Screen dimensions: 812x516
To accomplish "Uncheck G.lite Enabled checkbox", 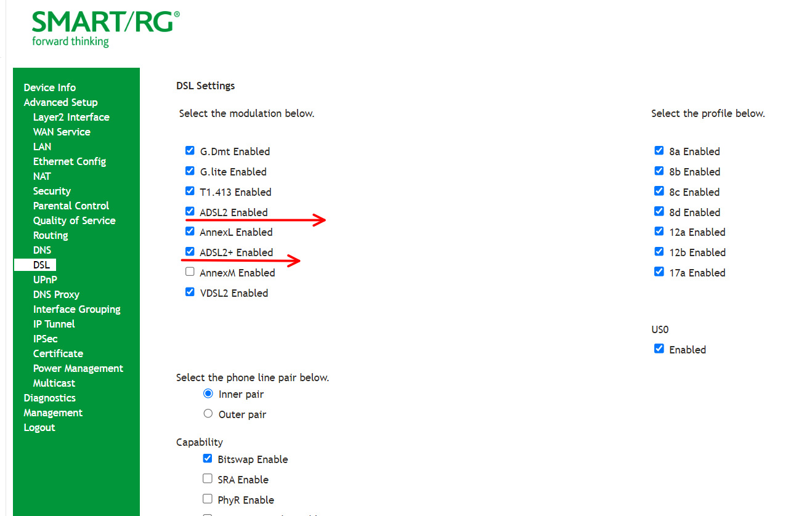I will coord(190,171).
